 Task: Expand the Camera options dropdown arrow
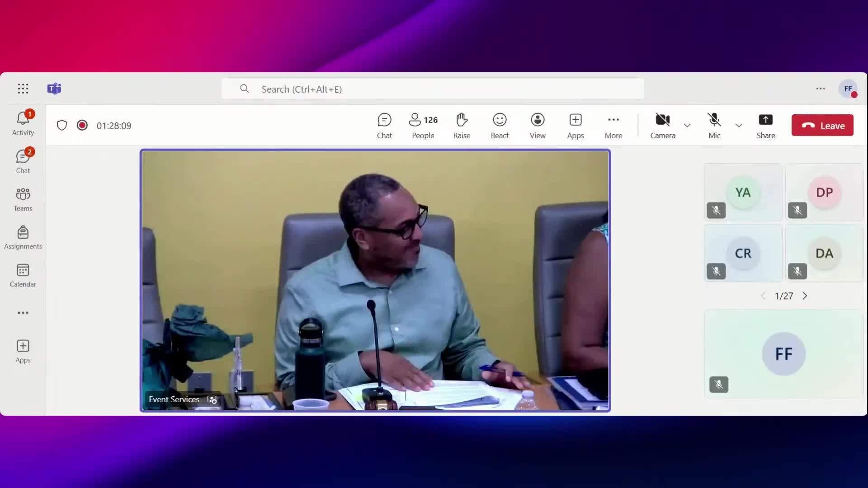point(687,126)
